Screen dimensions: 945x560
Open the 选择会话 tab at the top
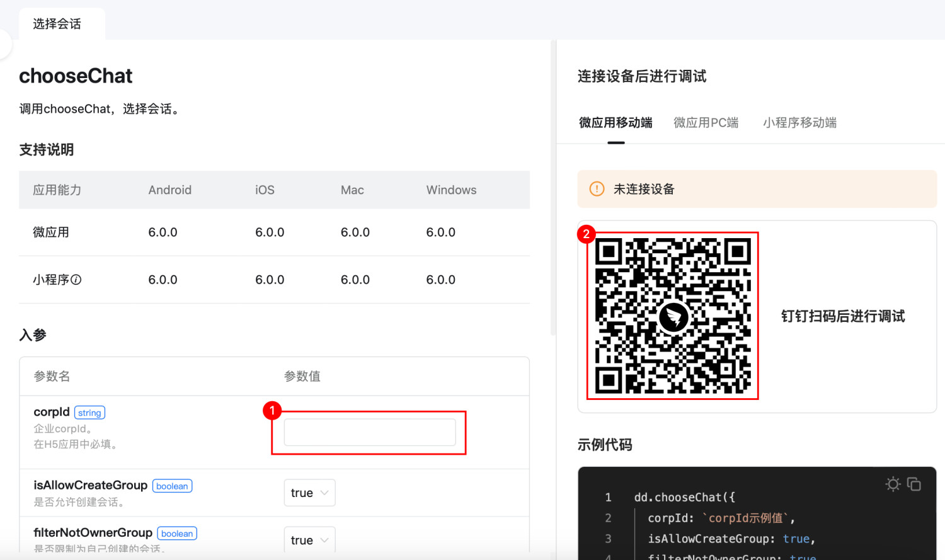(57, 24)
